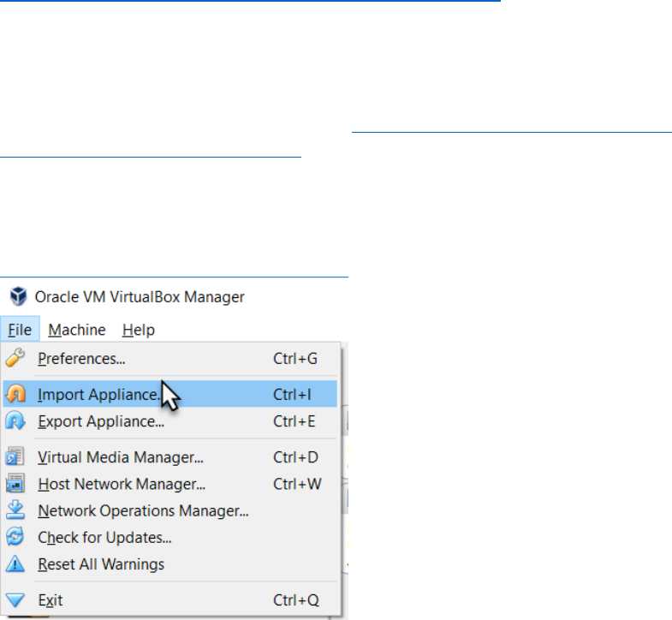The image size is (672, 620).
Task: Click the Network Operations download icon
Action: (15, 510)
